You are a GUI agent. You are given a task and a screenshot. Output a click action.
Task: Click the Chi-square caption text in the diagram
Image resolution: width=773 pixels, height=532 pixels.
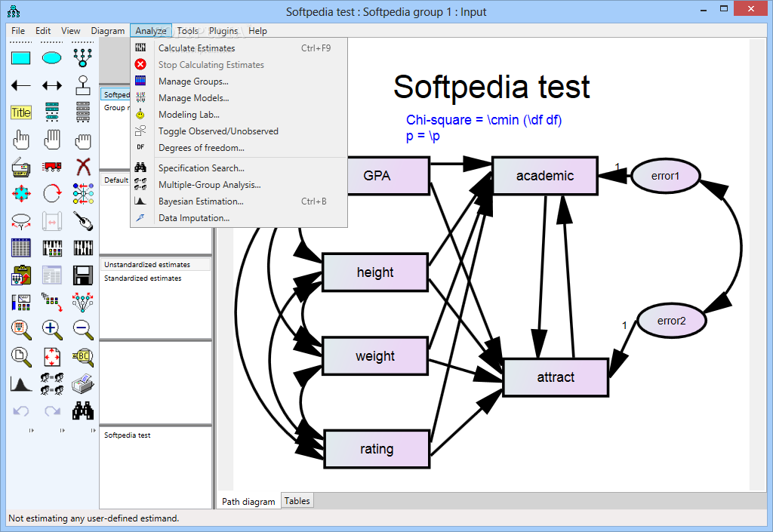(x=484, y=120)
